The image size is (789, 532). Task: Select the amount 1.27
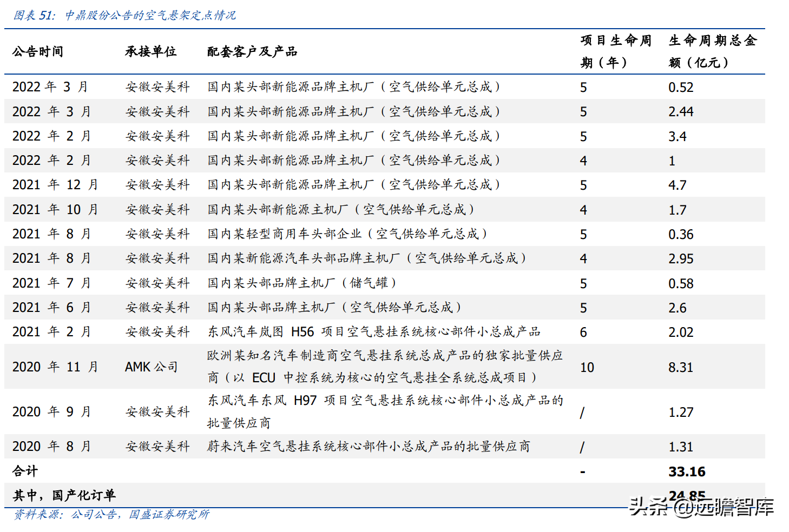click(681, 413)
